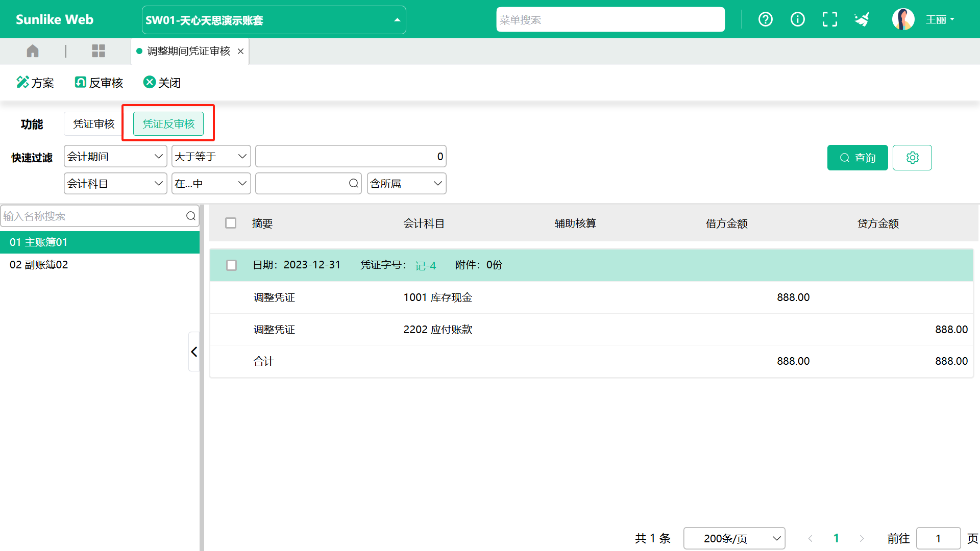The image size is (980, 551).
Task: Click the 贷方金额 column header
Action: pyautogui.click(x=878, y=223)
